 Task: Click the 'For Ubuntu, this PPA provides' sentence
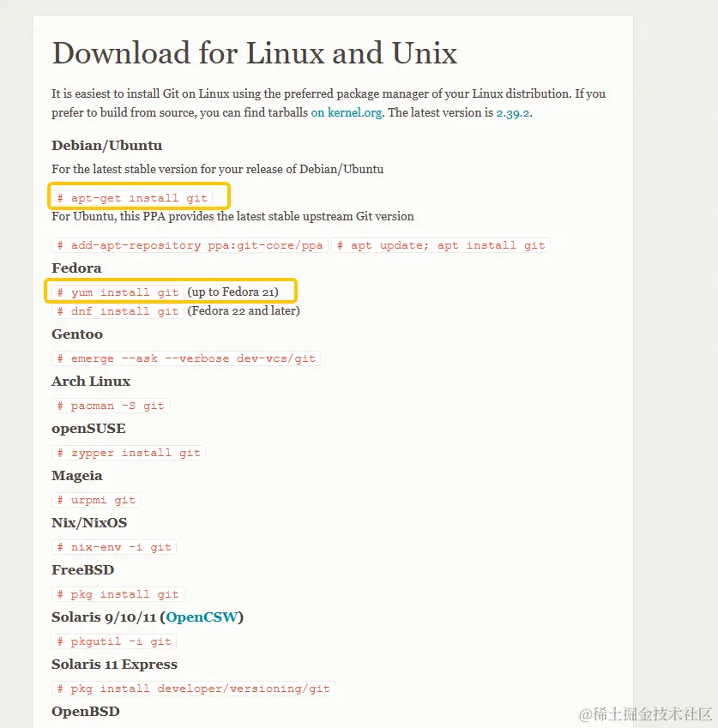click(x=232, y=216)
